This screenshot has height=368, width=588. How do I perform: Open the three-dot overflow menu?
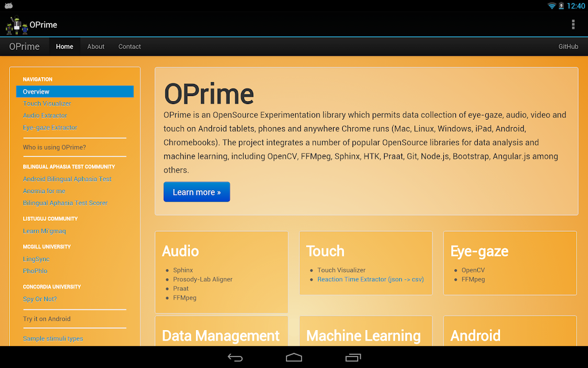click(x=573, y=24)
